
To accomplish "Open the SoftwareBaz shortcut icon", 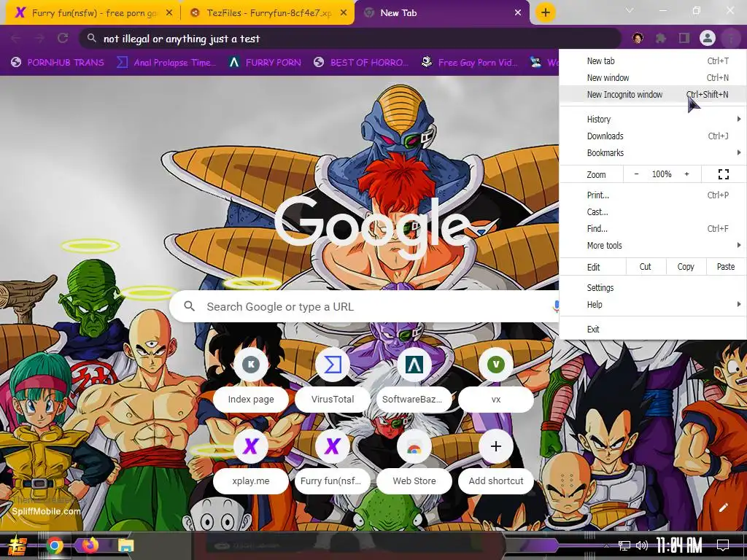I will [x=414, y=365].
